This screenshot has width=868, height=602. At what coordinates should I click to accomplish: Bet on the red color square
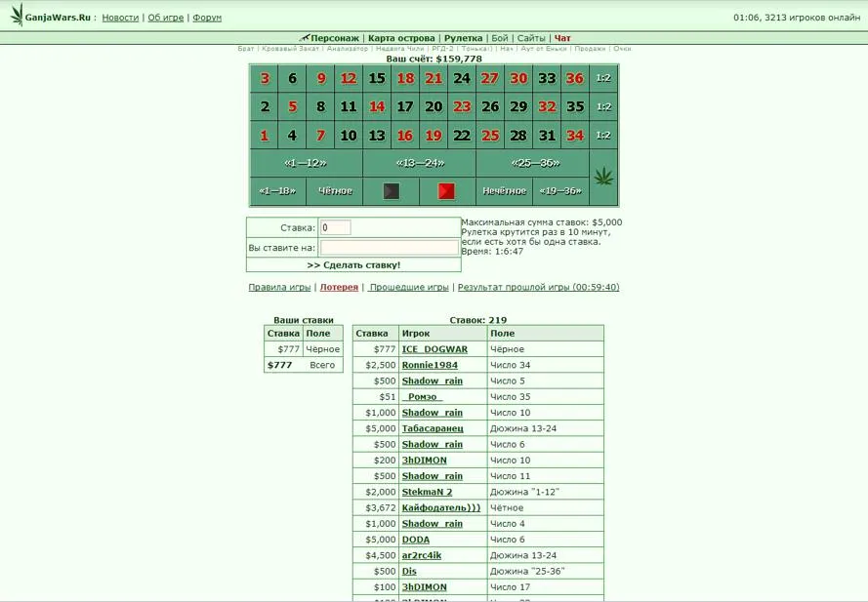(x=446, y=191)
